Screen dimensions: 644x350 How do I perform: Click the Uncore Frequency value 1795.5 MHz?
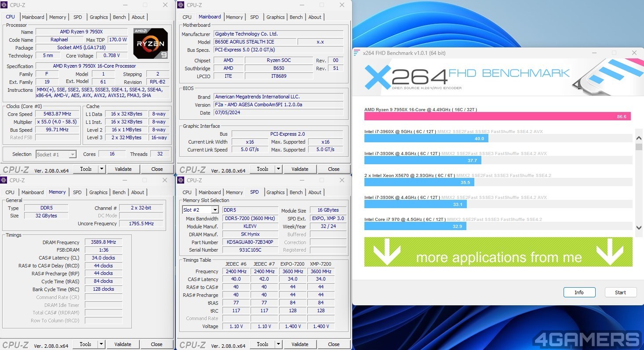tap(141, 224)
